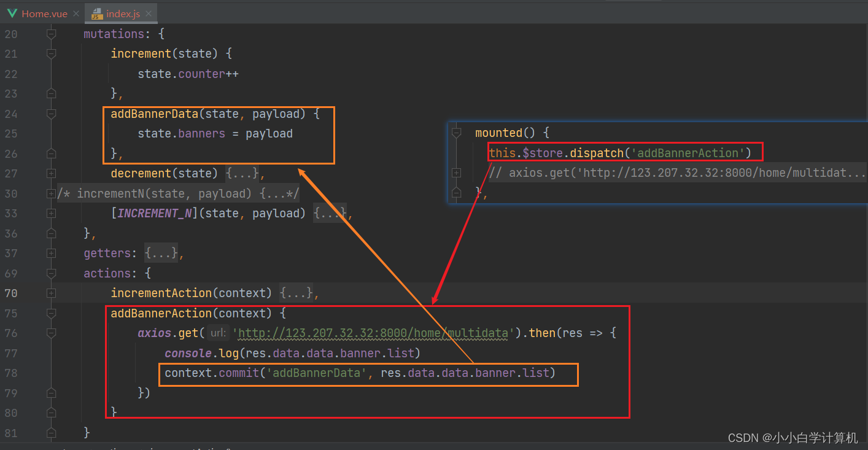Viewport: 868px width, 450px height.
Task: Expand the folded {...} after [INCREMENT_N](state, payload)
Action: tap(330, 214)
